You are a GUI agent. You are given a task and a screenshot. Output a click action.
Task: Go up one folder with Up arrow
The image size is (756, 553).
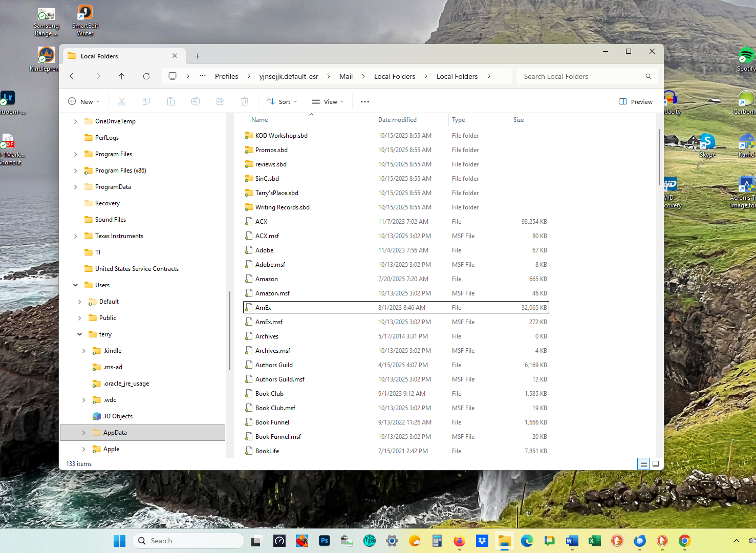pyautogui.click(x=122, y=76)
